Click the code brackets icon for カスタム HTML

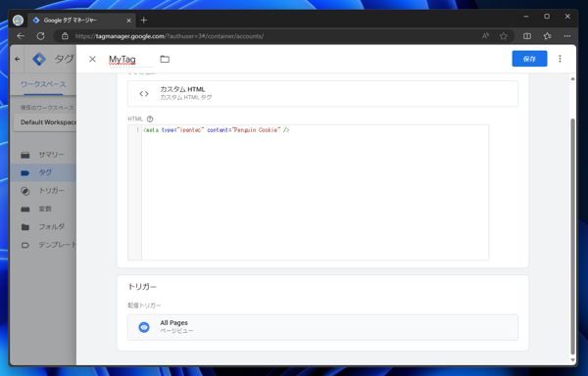(144, 94)
